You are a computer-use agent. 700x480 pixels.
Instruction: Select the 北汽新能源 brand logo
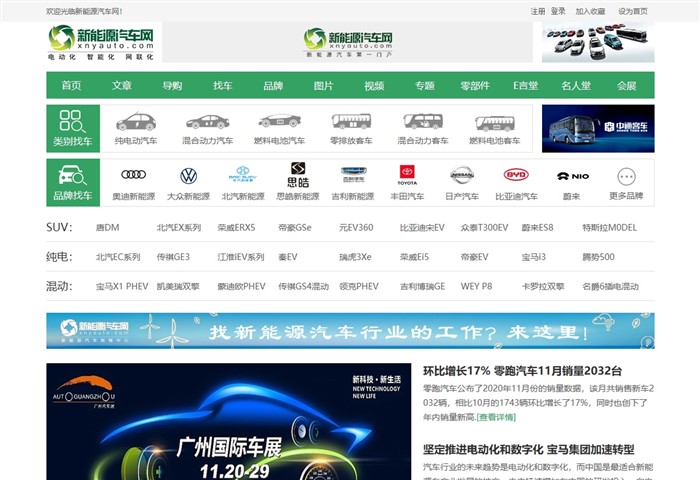pos(243,174)
